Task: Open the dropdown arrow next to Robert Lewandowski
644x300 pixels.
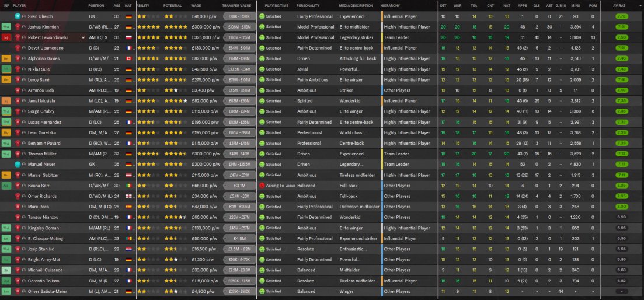Action: coord(83,37)
